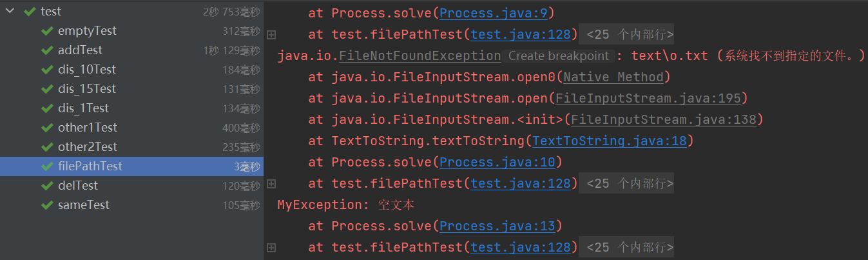
Task: Click the passed icon beside addTest
Action: point(46,50)
